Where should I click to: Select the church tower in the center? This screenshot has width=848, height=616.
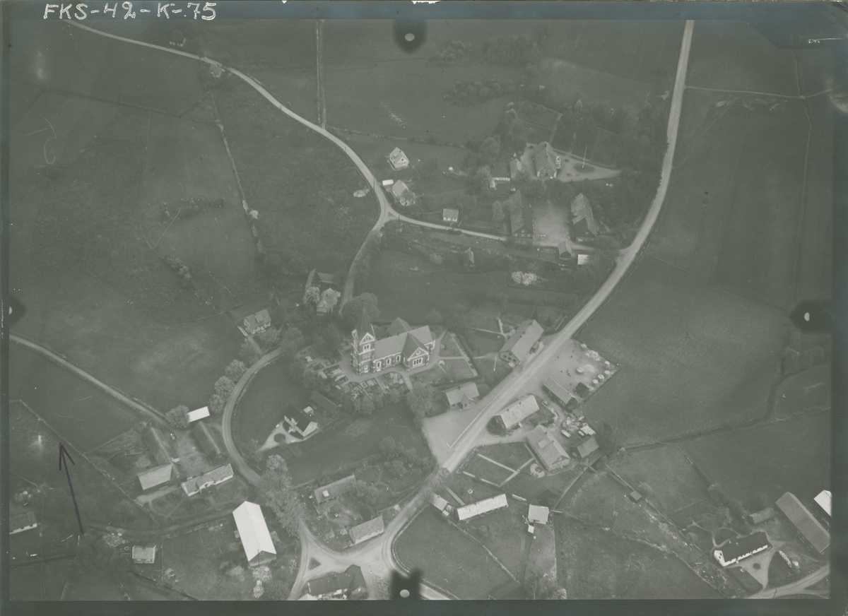[x=363, y=345]
